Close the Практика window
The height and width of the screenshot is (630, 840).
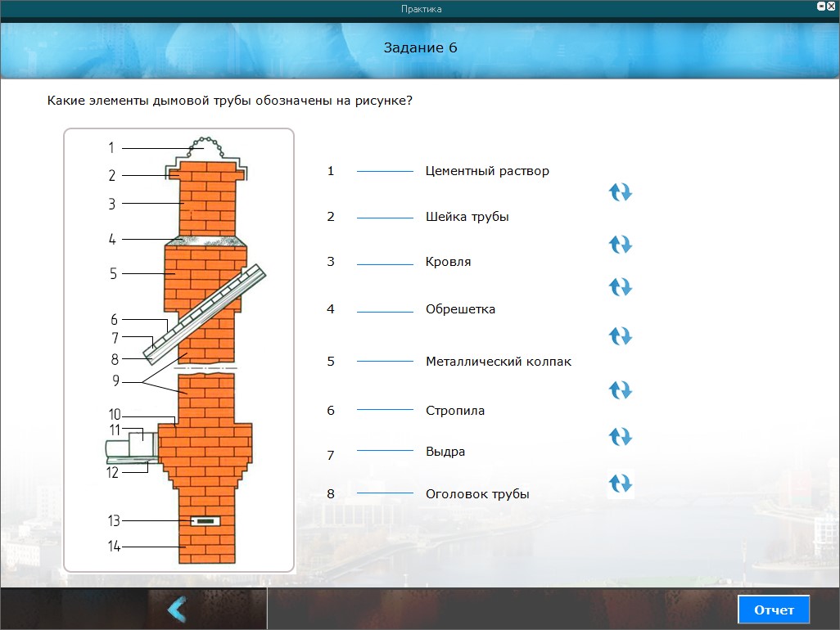831,6
